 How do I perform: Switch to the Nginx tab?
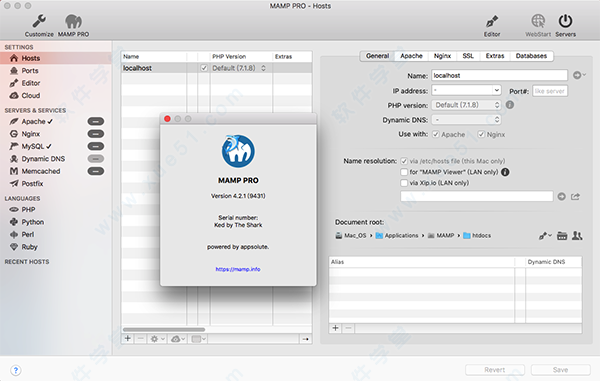tap(442, 56)
